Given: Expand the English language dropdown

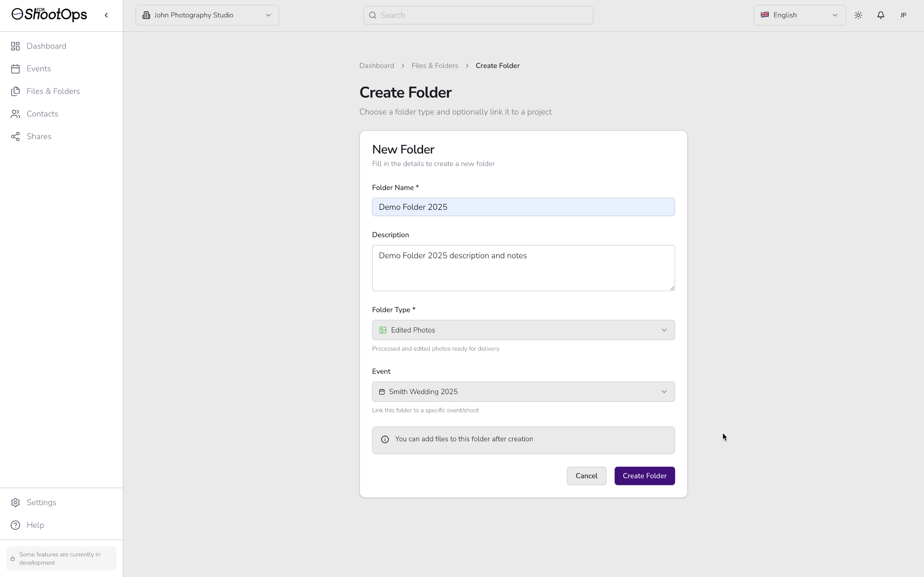Looking at the screenshot, I should (799, 15).
